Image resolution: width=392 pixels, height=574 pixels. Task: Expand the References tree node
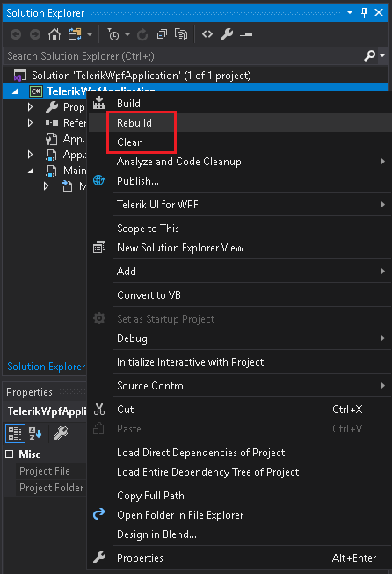click(x=30, y=123)
